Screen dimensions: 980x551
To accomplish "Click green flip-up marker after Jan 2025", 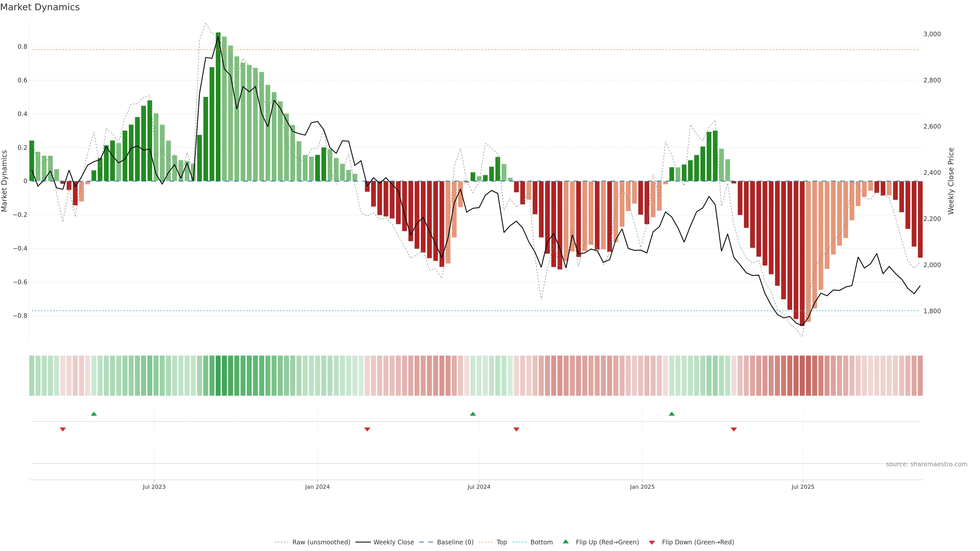I will tap(672, 414).
